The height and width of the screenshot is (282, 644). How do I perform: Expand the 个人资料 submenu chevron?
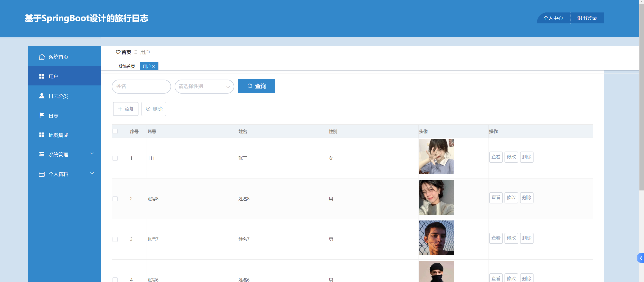tap(92, 173)
